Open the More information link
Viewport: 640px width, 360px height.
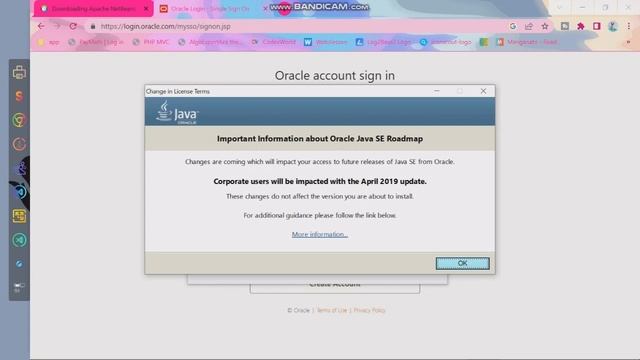click(320, 234)
